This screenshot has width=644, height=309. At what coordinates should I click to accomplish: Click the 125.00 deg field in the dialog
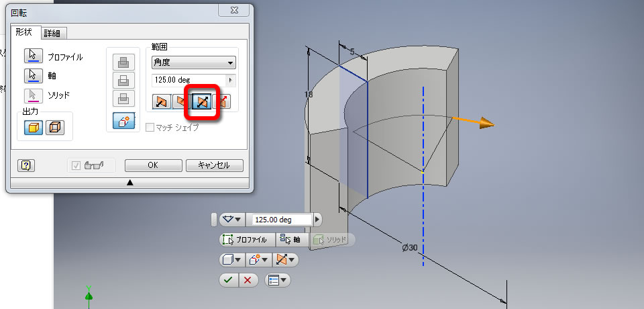(189, 80)
